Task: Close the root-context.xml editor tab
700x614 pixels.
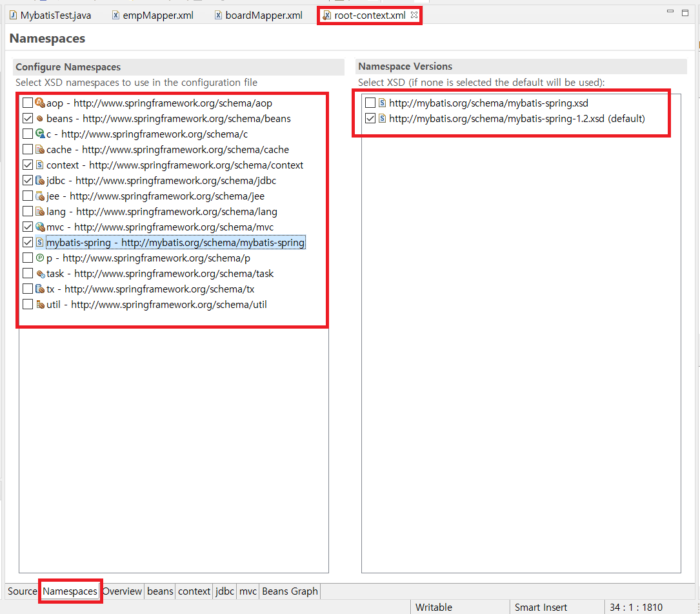Action: coord(414,15)
